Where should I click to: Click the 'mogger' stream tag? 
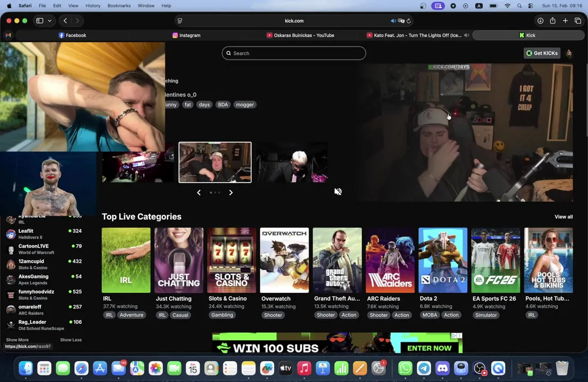pos(245,105)
